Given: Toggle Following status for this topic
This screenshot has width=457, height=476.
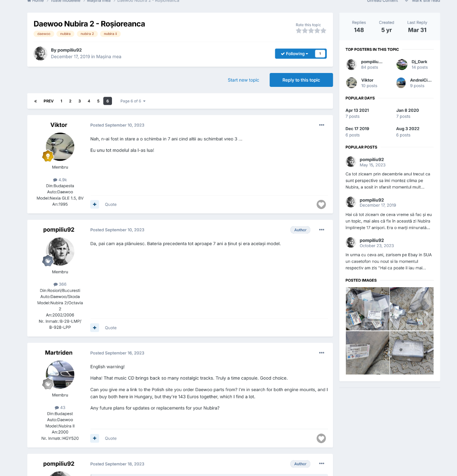Looking at the screenshot, I should (295, 54).
